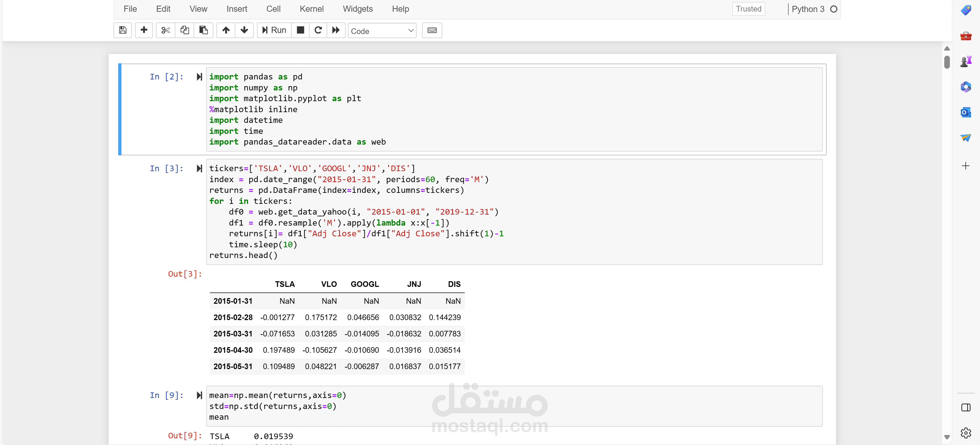This screenshot has width=980, height=445.
Task: Click the scrollbar up arrow
Action: pos(947,49)
